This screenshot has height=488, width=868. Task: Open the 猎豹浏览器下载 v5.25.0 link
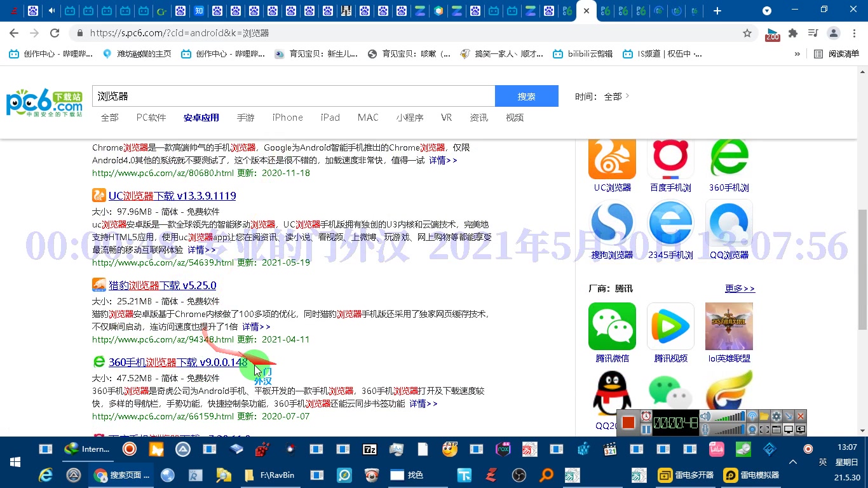tap(163, 285)
